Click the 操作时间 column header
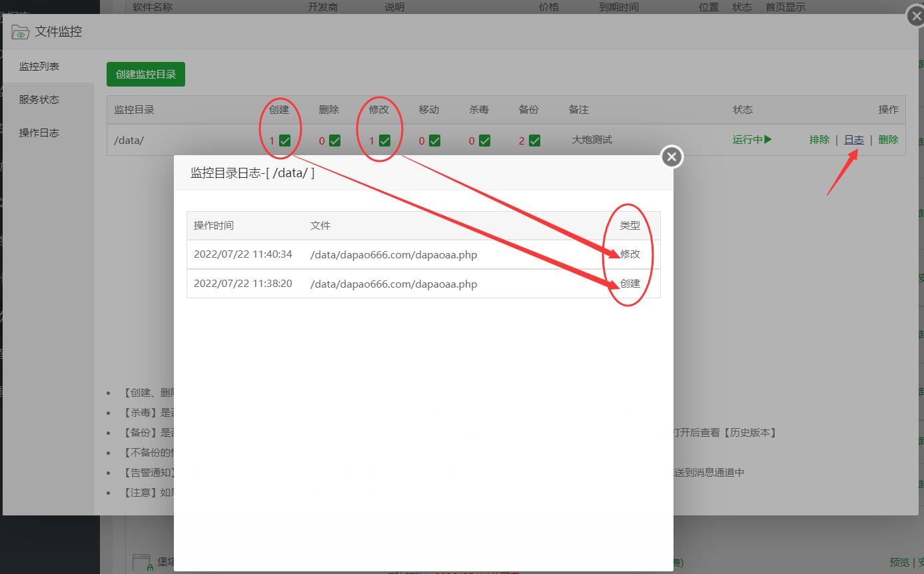This screenshot has height=574, width=924. (214, 225)
